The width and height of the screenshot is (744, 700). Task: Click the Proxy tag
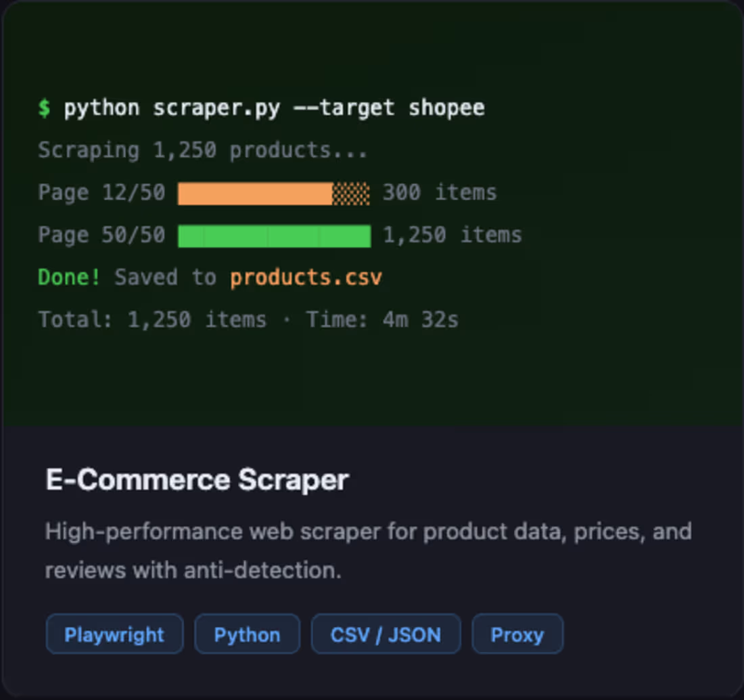[517, 634]
